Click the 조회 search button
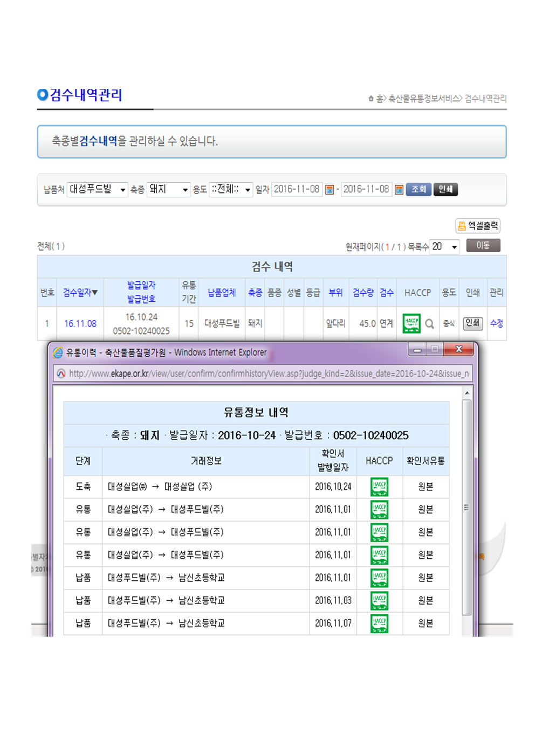The image size is (535, 756). [419, 189]
